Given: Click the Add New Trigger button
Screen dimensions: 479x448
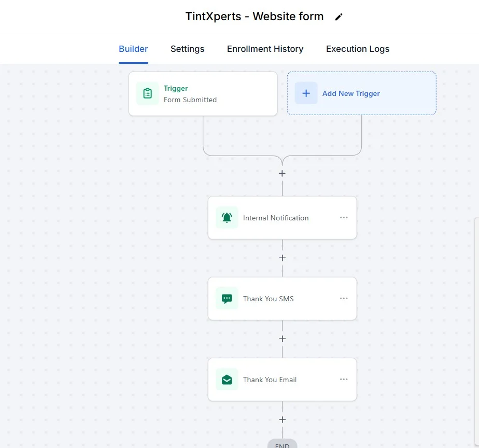Looking at the screenshot, I should pyautogui.click(x=362, y=93).
